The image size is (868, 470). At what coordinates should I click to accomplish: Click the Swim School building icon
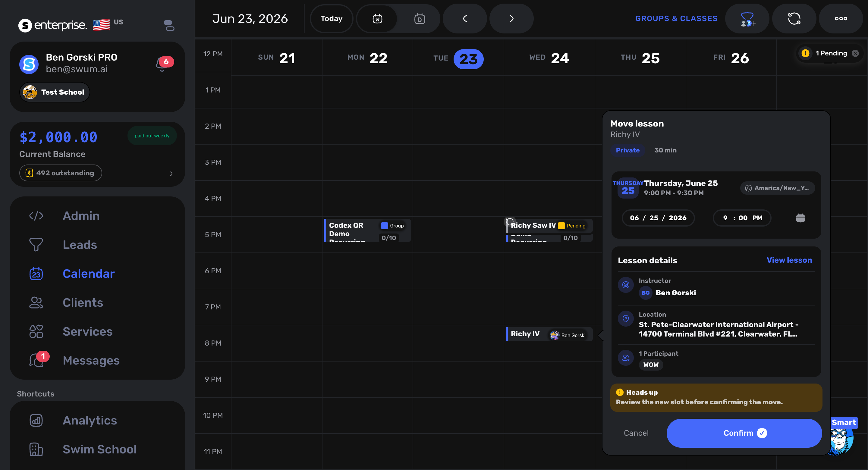(x=36, y=450)
